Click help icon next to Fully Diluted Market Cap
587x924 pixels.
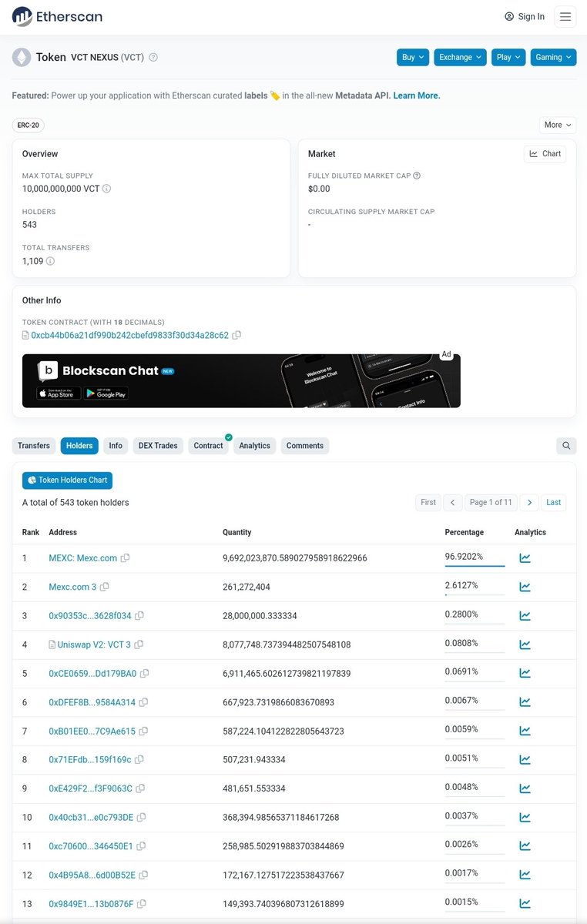tap(417, 176)
